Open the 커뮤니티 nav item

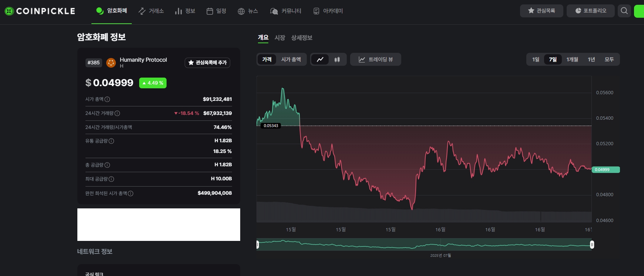pyautogui.click(x=286, y=11)
